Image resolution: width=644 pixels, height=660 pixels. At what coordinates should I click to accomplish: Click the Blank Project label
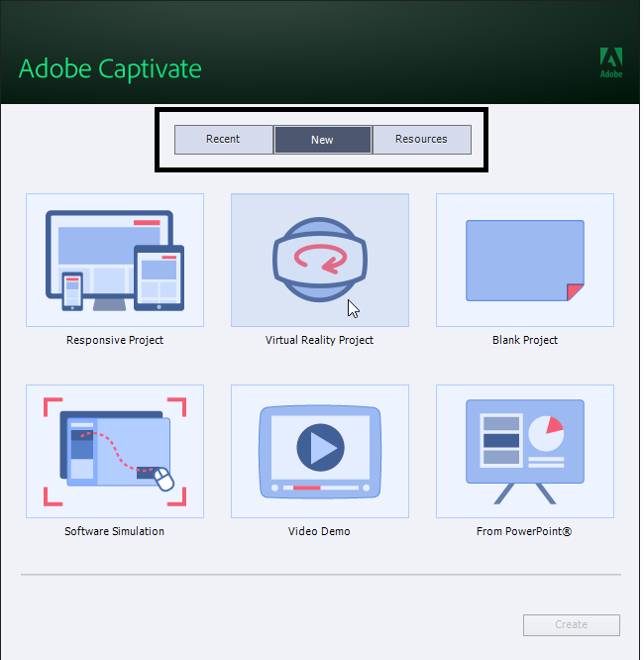pyautogui.click(x=525, y=340)
